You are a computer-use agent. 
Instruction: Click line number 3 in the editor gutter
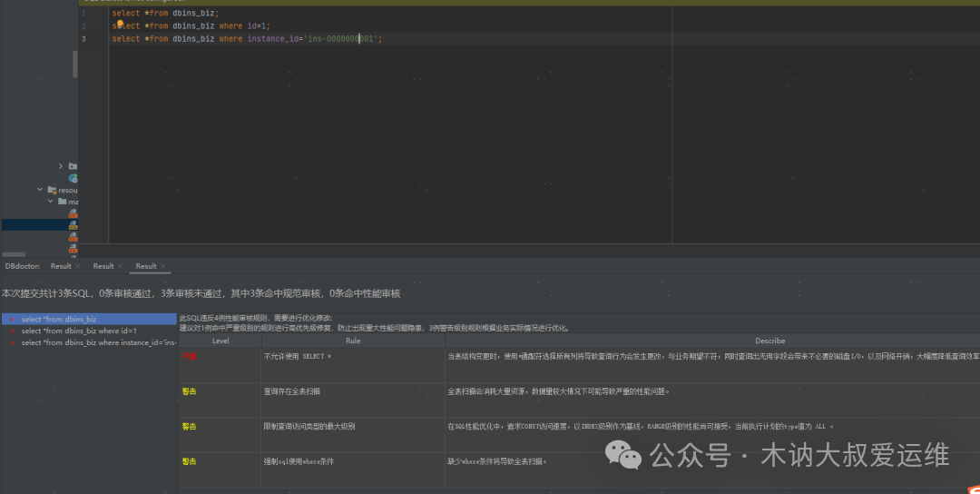pos(83,39)
